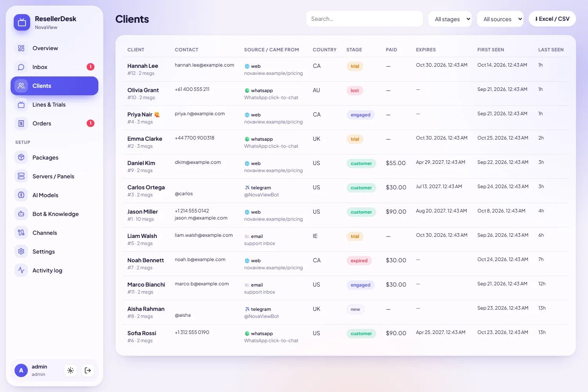588x392 pixels.
Task: Click the Orders receipt icon
Action: coord(21,123)
